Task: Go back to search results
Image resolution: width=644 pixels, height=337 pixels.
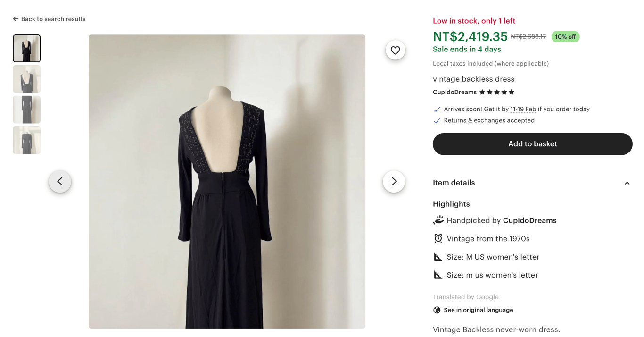Action: [x=49, y=19]
